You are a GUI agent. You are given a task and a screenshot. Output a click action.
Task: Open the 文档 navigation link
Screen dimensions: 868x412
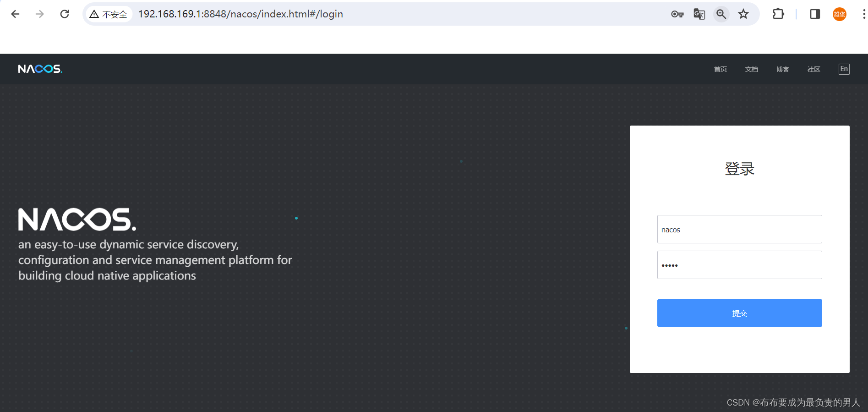tap(752, 69)
